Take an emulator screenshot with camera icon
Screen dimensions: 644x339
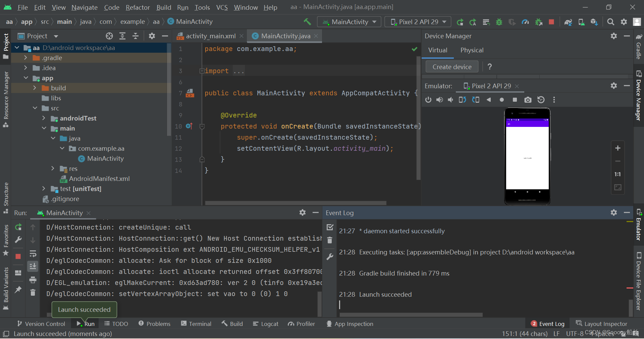[528, 100]
